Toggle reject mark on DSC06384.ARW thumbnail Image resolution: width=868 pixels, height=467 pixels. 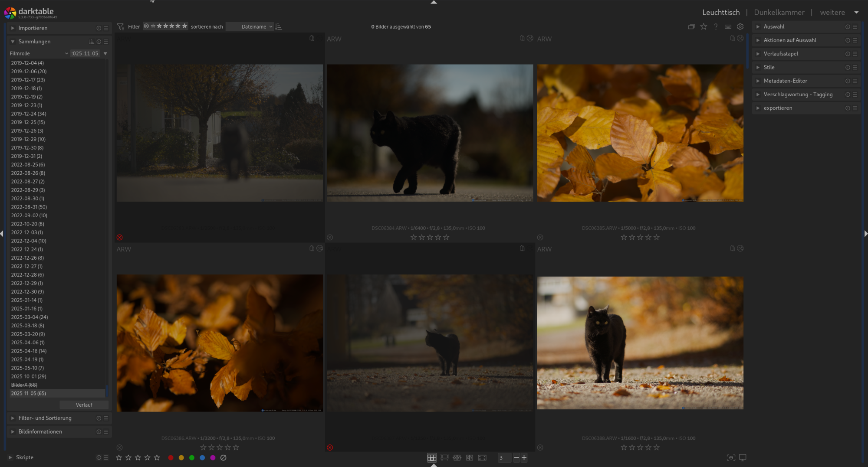tap(330, 238)
